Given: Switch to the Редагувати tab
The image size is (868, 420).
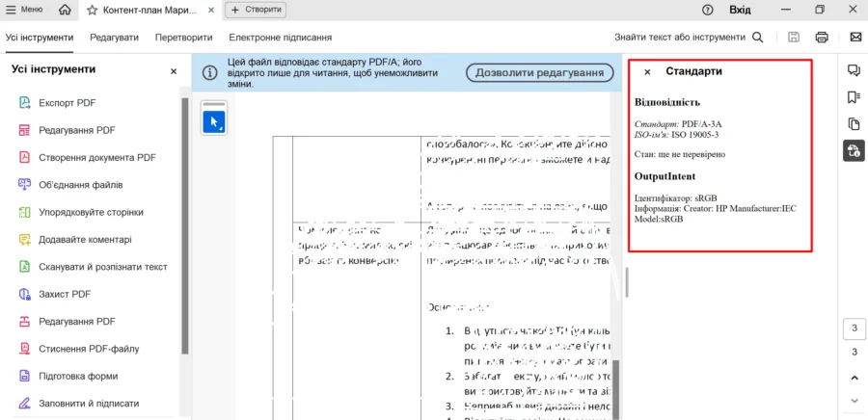Looking at the screenshot, I should click(114, 38).
